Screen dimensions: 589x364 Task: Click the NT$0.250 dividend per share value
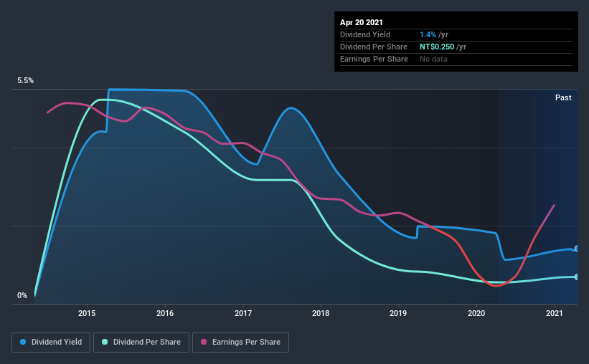pyautogui.click(x=437, y=47)
